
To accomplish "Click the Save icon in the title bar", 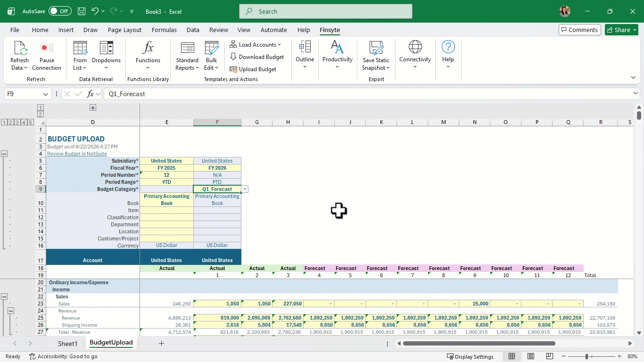I will (x=82, y=11).
